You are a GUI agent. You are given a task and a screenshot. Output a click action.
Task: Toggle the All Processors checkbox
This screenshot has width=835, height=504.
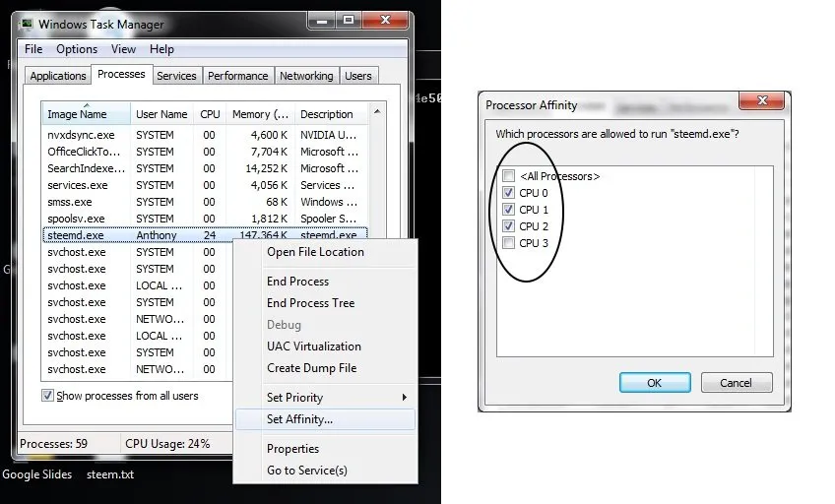coord(508,175)
